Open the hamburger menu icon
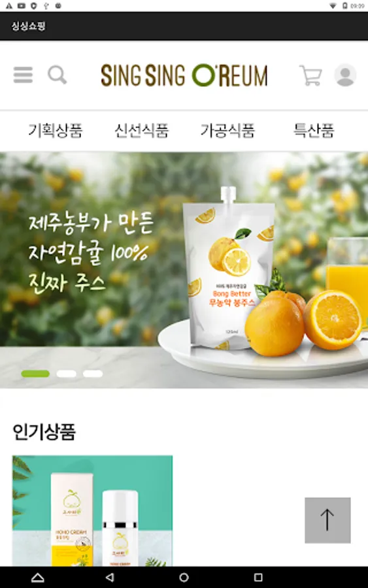 pyautogui.click(x=23, y=74)
